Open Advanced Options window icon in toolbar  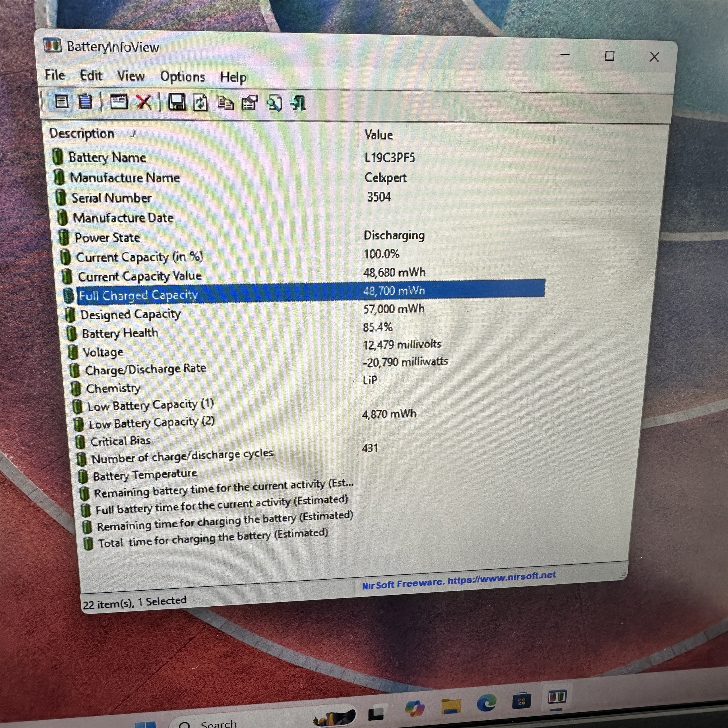click(x=119, y=102)
